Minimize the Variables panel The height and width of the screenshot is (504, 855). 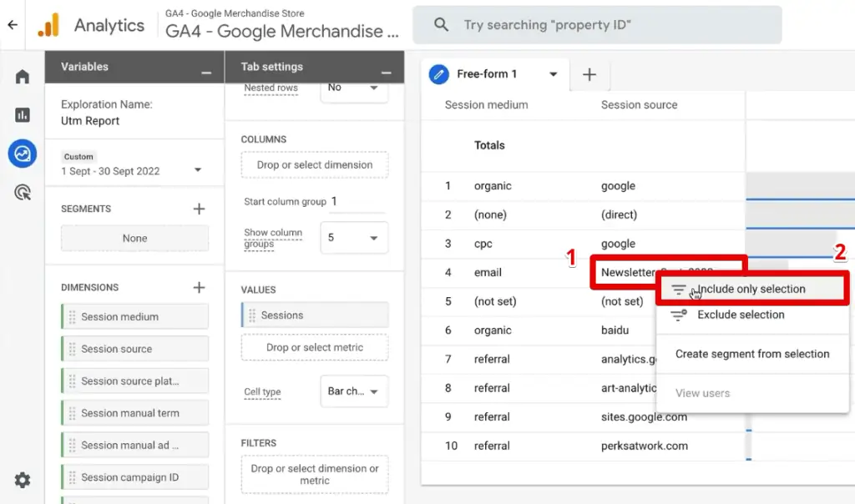[206, 71]
